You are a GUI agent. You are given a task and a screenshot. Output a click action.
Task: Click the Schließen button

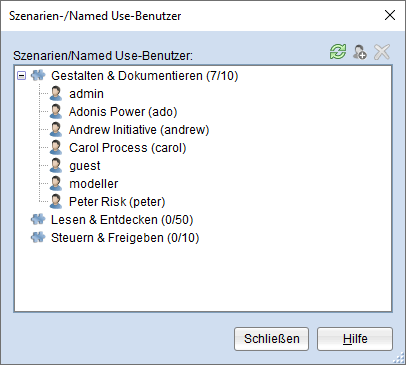tap(271, 339)
